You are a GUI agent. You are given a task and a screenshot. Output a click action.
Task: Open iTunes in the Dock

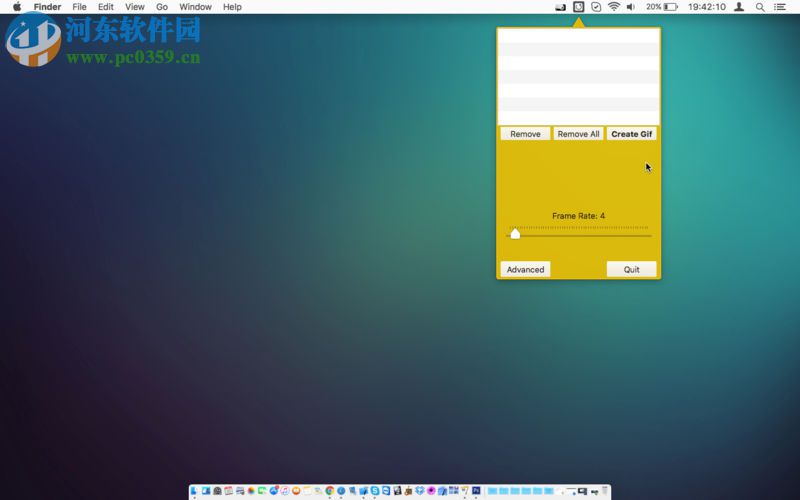(285, 491)
